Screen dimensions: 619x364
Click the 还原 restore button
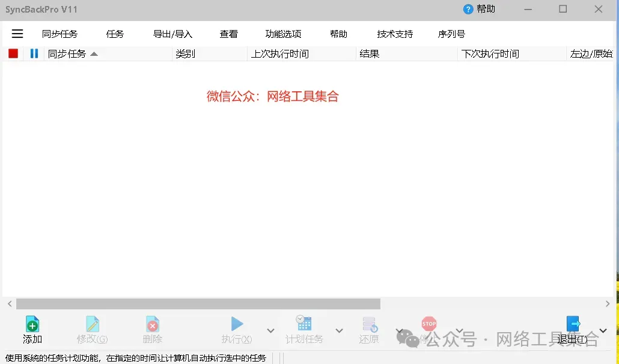369,330
